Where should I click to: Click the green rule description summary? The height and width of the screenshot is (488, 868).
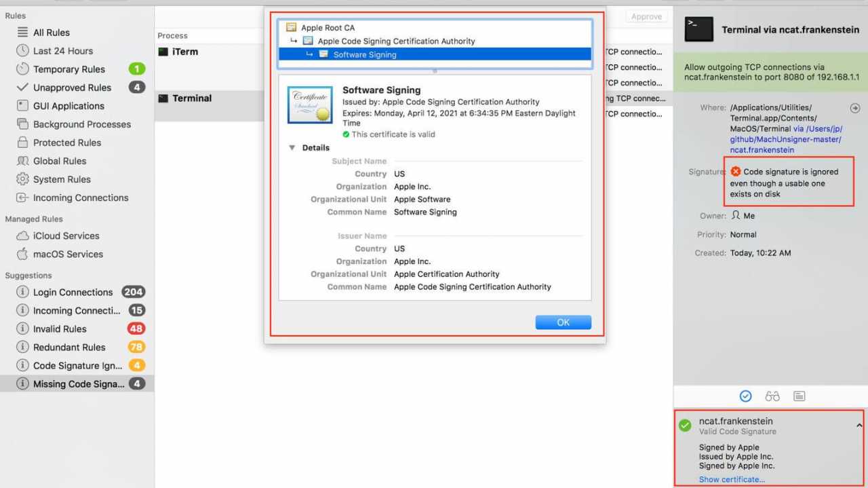[770, 72]
